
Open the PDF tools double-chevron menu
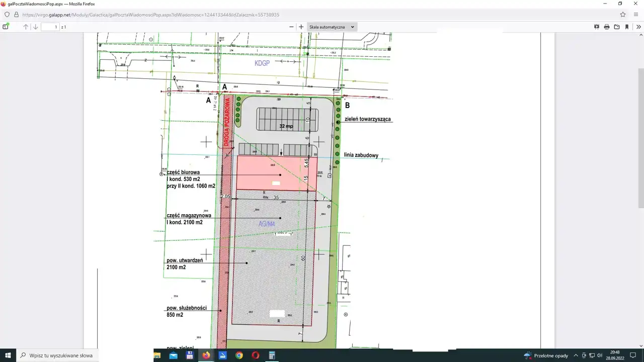638,27
